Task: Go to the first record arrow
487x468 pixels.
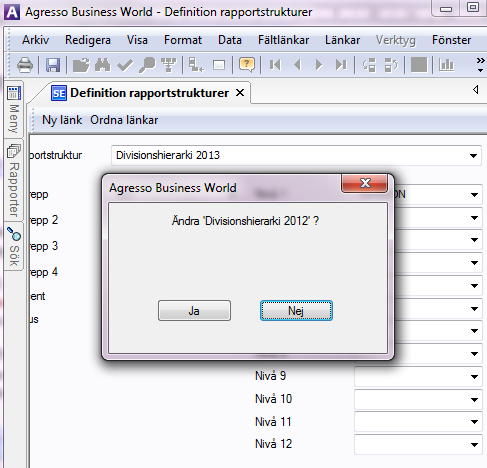Action: [x=275, y=65]
